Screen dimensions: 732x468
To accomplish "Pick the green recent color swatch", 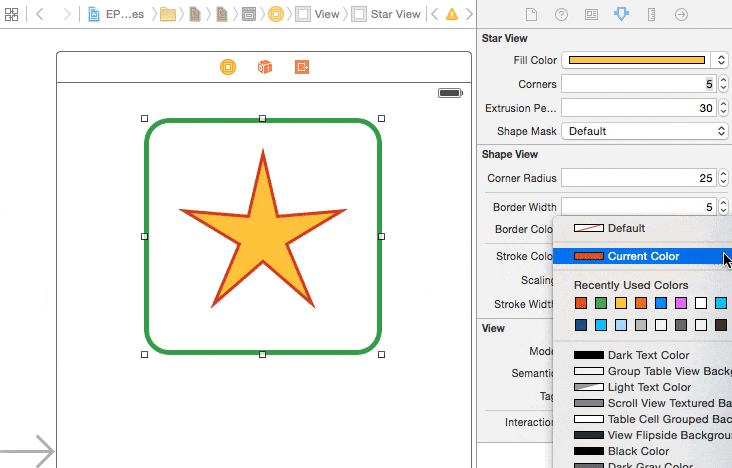I will (601, 303).
